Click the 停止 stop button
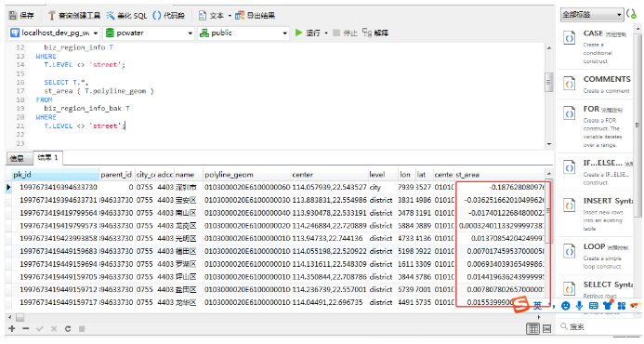 345,33
